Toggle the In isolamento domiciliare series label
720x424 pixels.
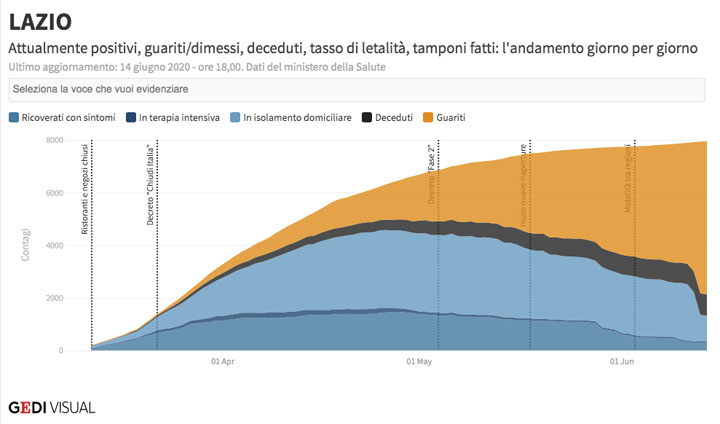(297, 118)
